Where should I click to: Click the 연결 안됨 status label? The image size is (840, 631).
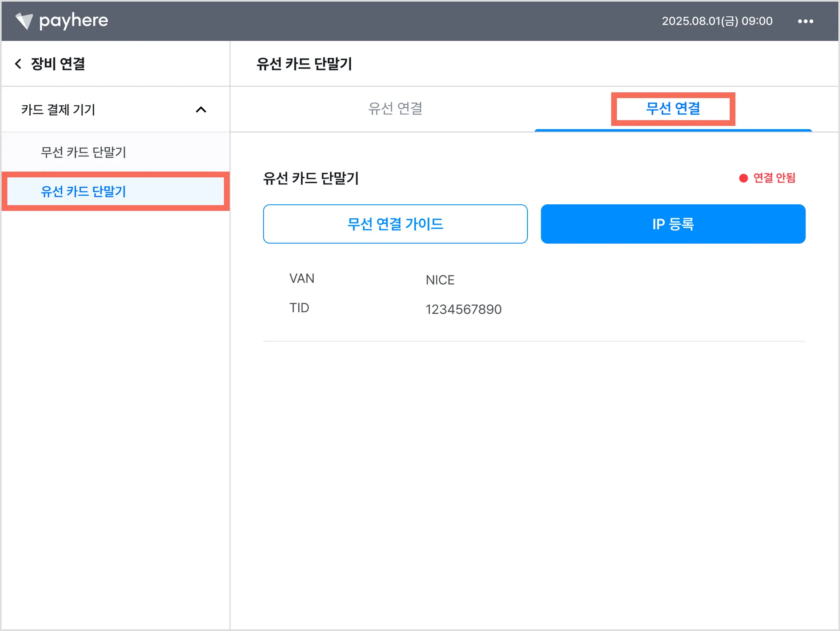pos(774,178)
